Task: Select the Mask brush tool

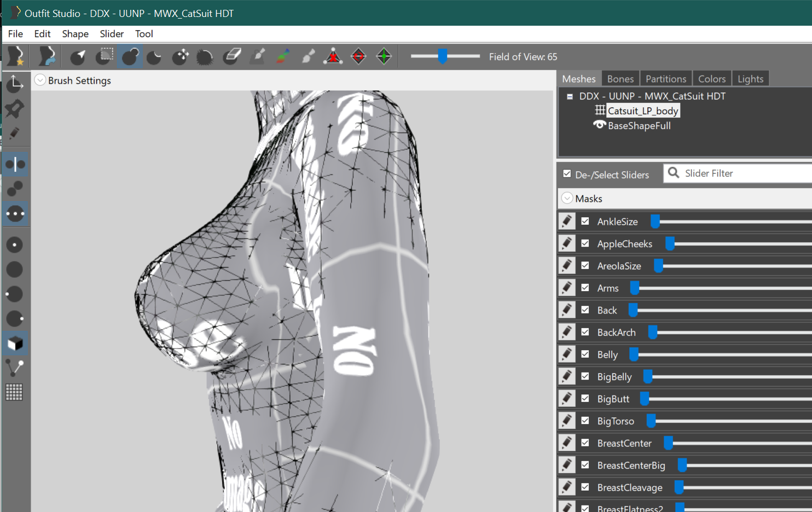Action: point(104,56)
